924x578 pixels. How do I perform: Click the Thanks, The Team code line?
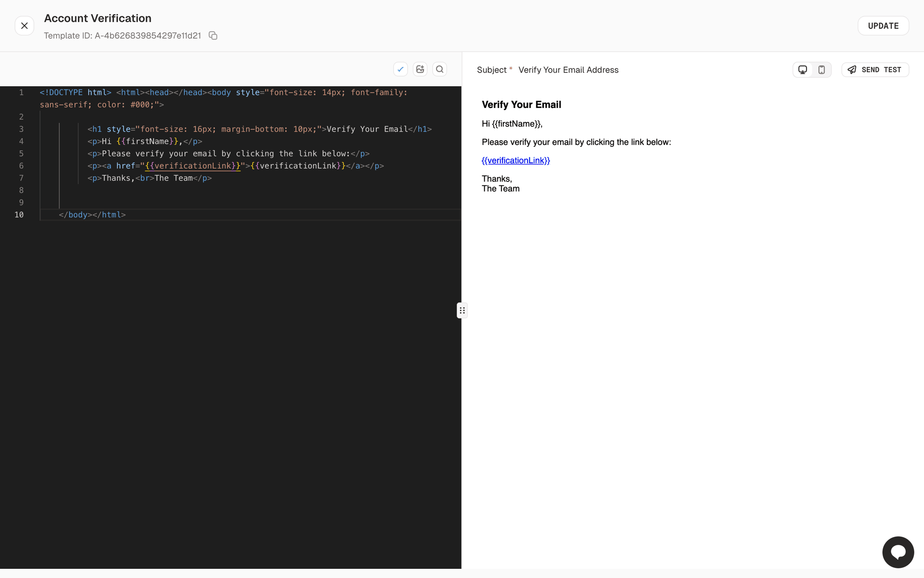[150, 178]
